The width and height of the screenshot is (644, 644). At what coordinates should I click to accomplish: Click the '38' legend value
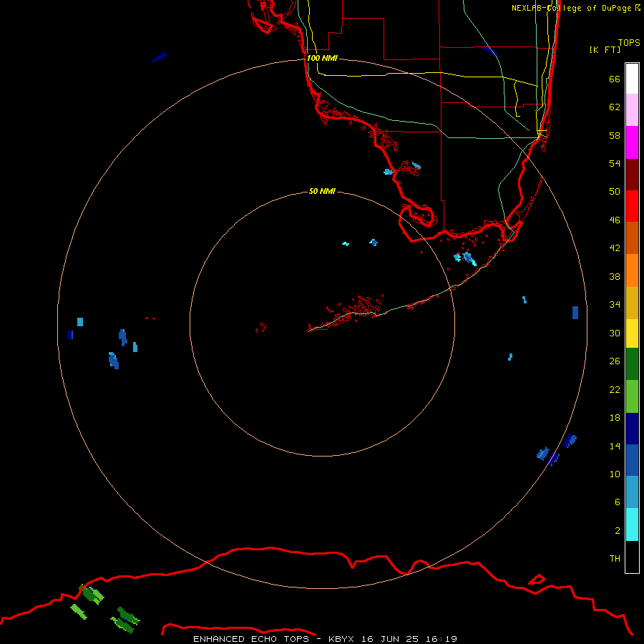tap(615, 276)
